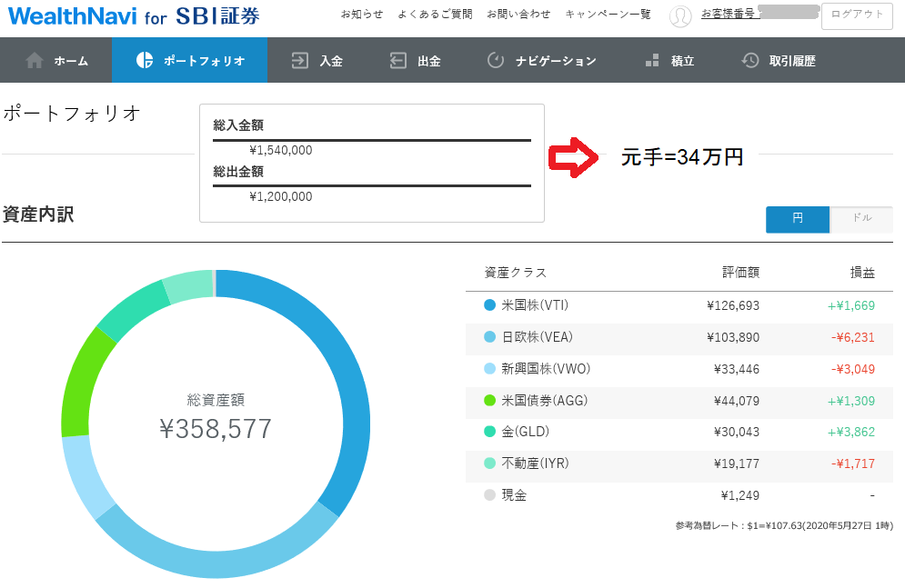Click the 参考為替レート exchange rate note
This screenshot has height=588, width=905.
coord(784,525)
